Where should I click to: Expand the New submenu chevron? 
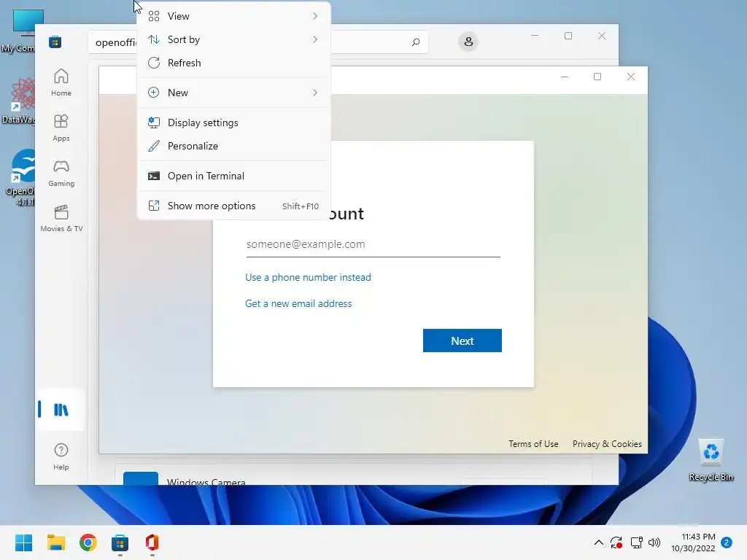(315, 93)
